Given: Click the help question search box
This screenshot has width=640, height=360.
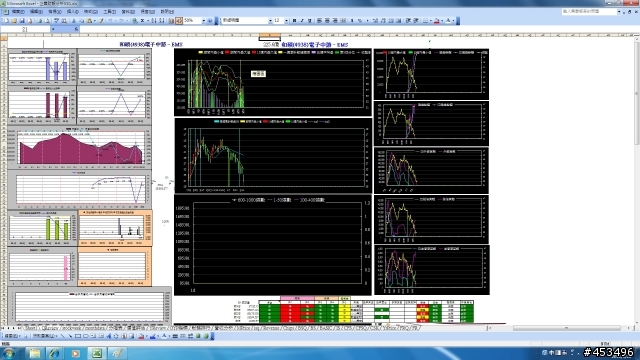Looking at the screenshot, I should pos(589,11).
